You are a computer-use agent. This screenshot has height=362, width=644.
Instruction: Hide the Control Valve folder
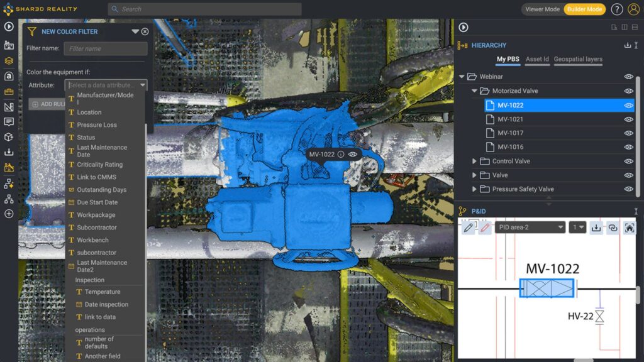click(x=628, y=162)
